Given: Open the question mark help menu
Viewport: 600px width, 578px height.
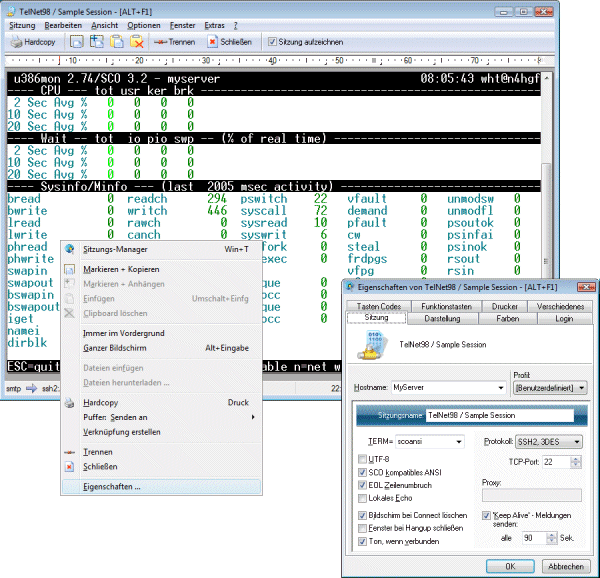Looking at the screenshot, I should tap(236, 26).
